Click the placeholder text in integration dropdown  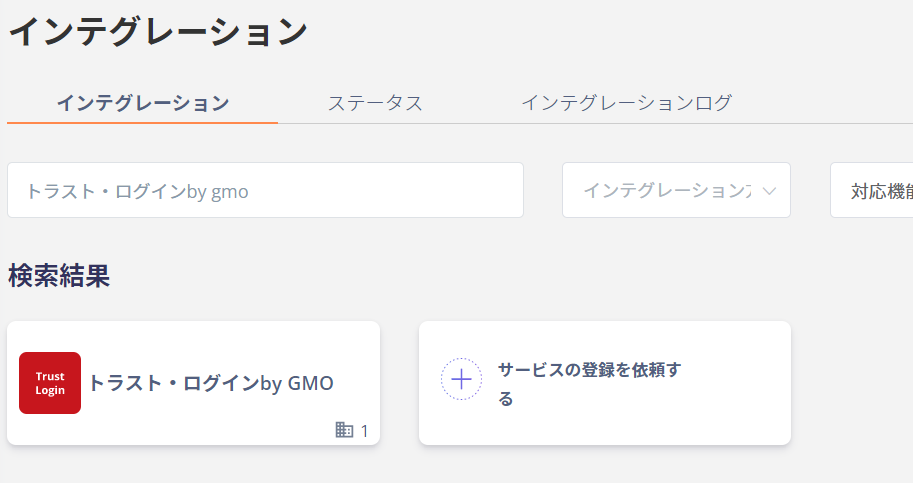click(667, 191)
